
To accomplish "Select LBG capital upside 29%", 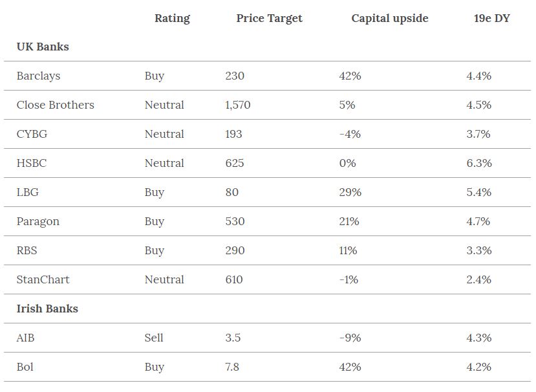I will click(x=350, y=192).
